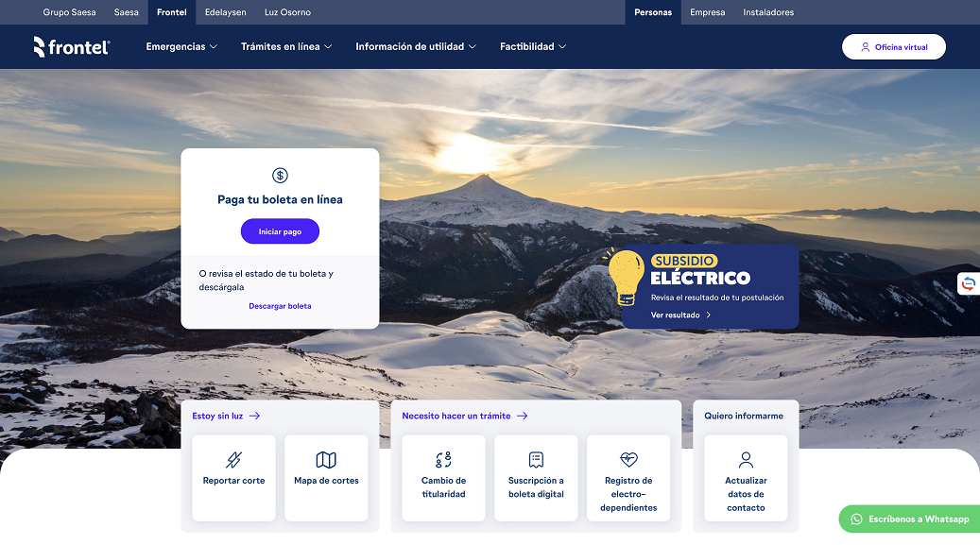Click the floating chat widget on right edge
The width and height of the screenshot is (980, 545).
(x=969, y=283)
